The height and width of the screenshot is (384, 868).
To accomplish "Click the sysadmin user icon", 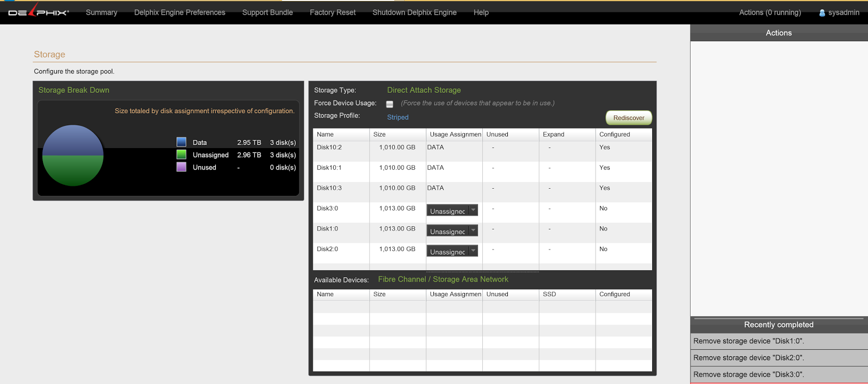I will (822, 12).
